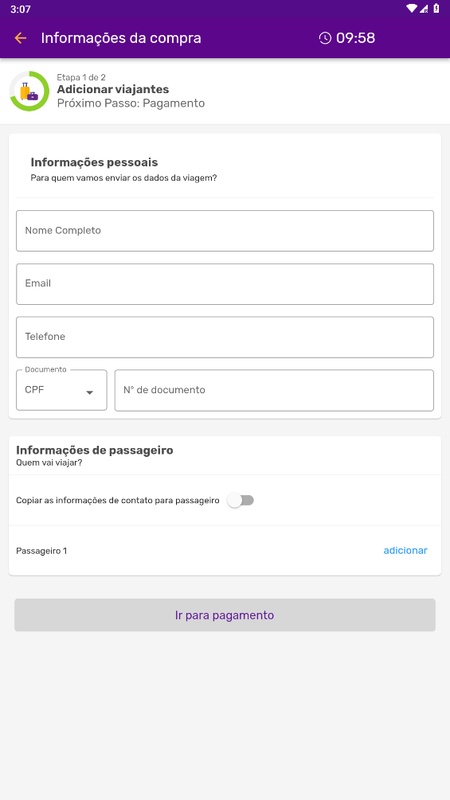This screenshot has width=450, height=800.
Task: Tap the Informações de passageiro heading
Action: (95, 451)
